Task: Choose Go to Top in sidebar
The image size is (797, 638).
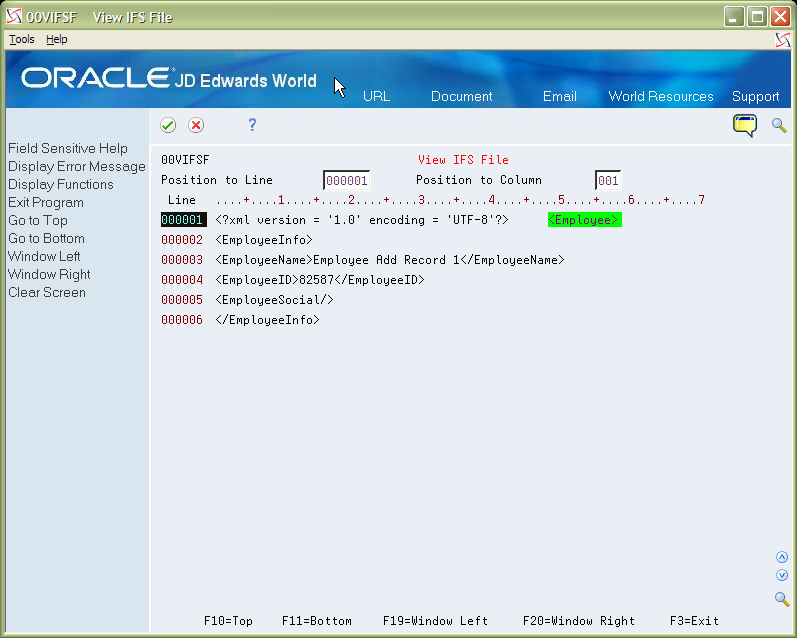Action: [38, 221]
